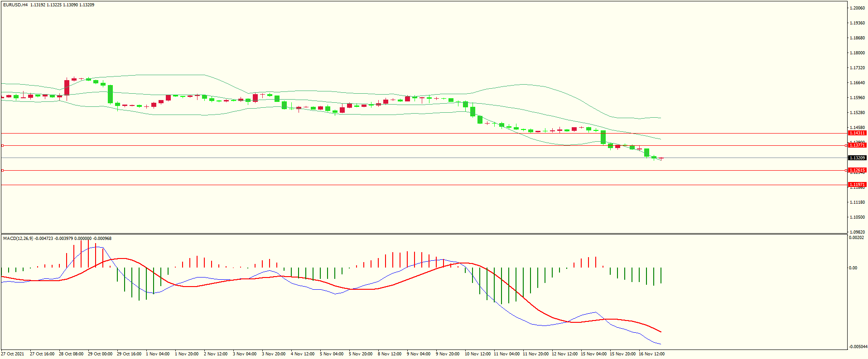Click the 5 Nov 20:00 time label

(x=361, y=354)
